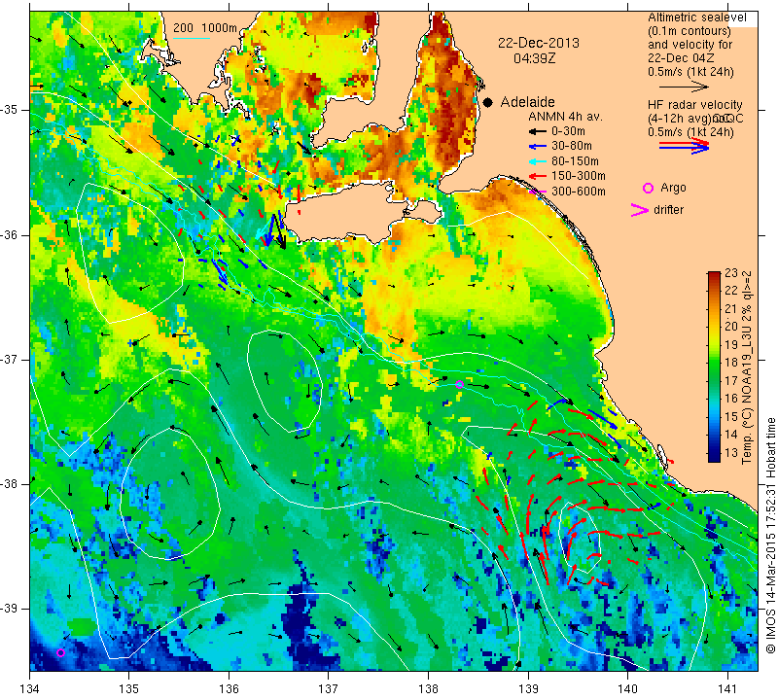The image size is (778, 700).
Task: Click the black 0-30m legend arrow
Action: [537, 132]
